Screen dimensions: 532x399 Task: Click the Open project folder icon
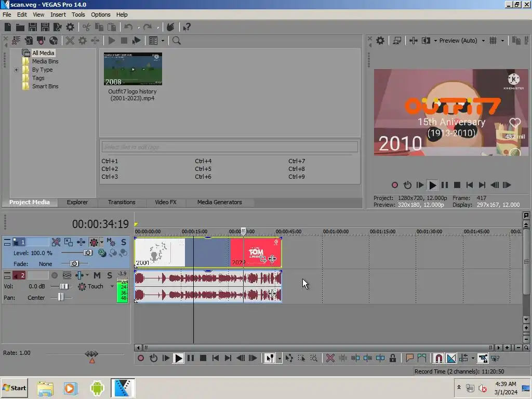coord(20,27)
